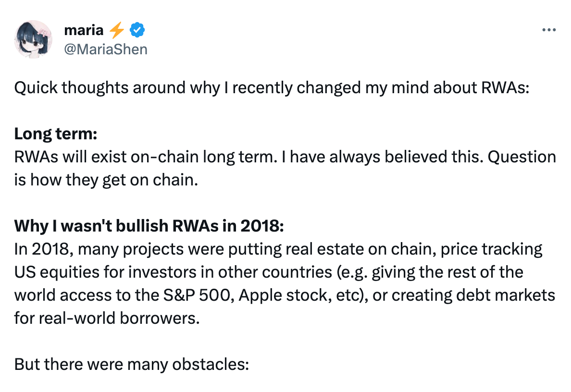Click the blue verified checkmark badge
Viewport: 571px width, 392px height.
138,30
